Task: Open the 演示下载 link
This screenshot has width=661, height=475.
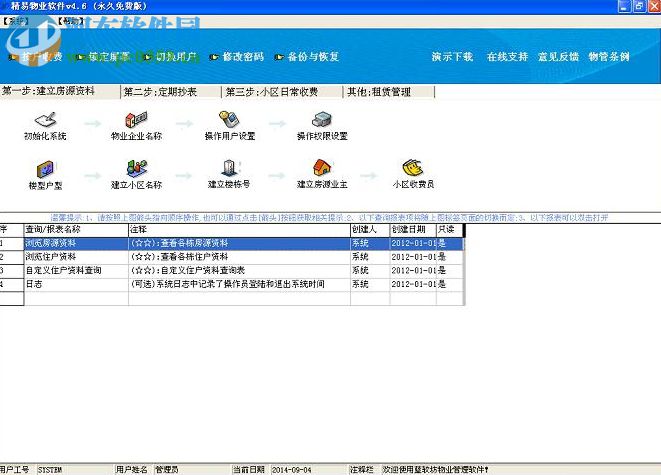Action: [452, 57]
